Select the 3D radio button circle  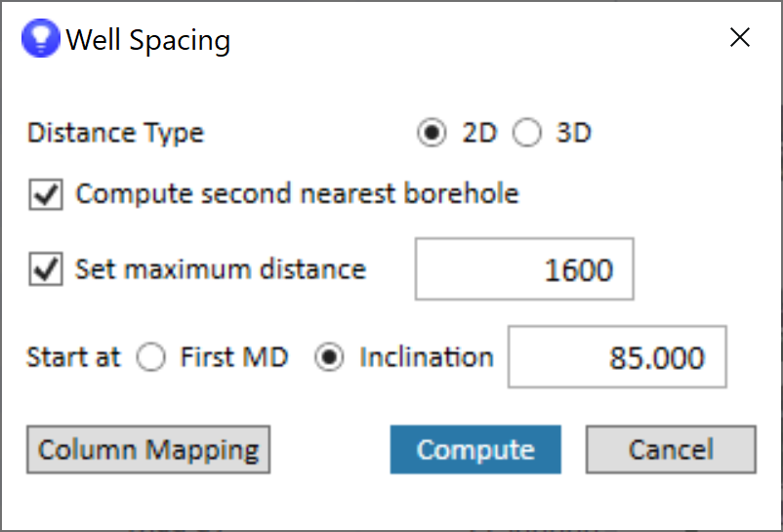click(527, 133)
